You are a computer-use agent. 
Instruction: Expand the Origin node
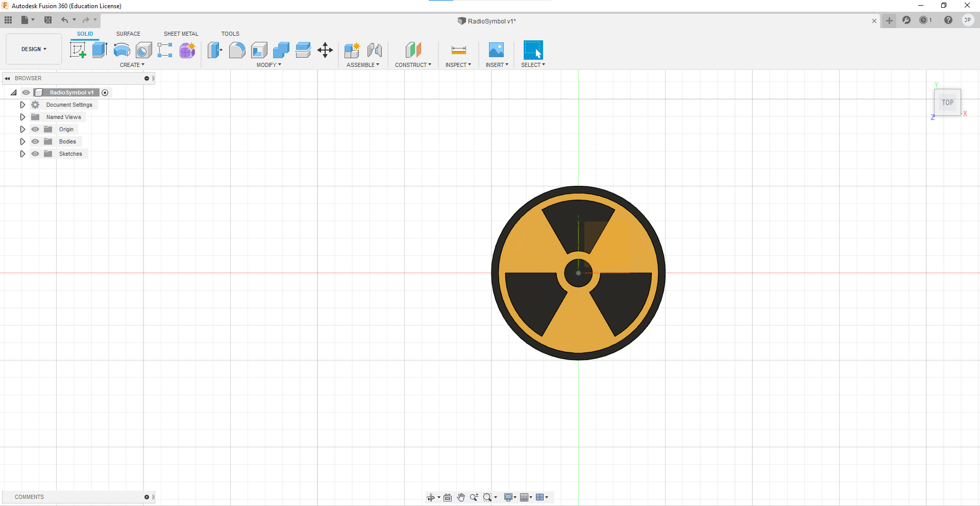22,129
